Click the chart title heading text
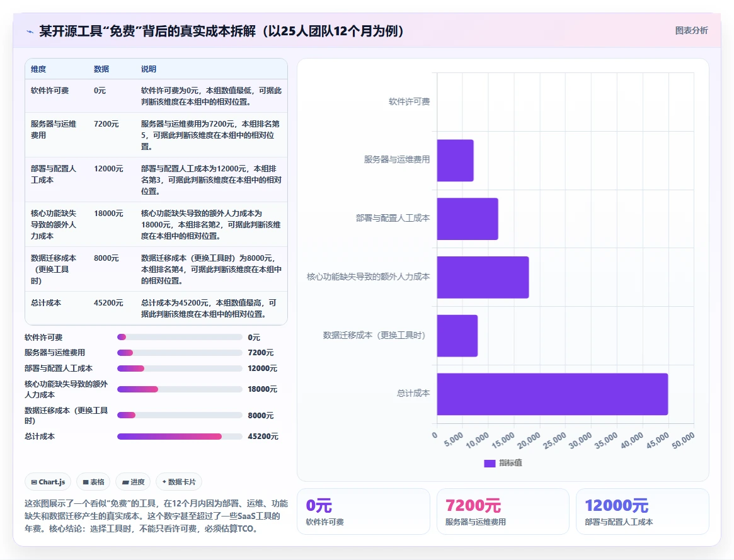The height and width of the screenshot is (560, 734). [221, 31]
